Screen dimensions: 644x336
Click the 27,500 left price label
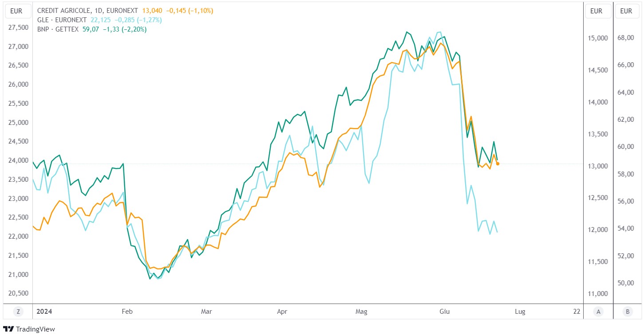[x=18, y=27]
